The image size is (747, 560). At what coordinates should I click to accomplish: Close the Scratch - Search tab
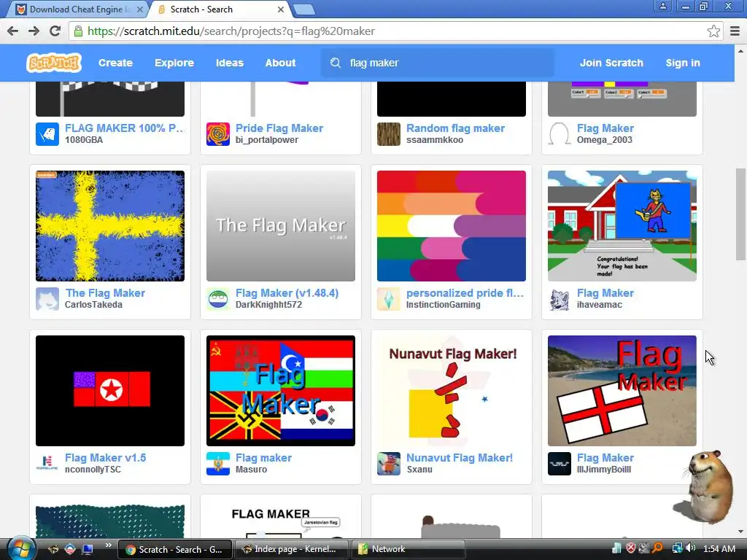[x=281, y=9]
